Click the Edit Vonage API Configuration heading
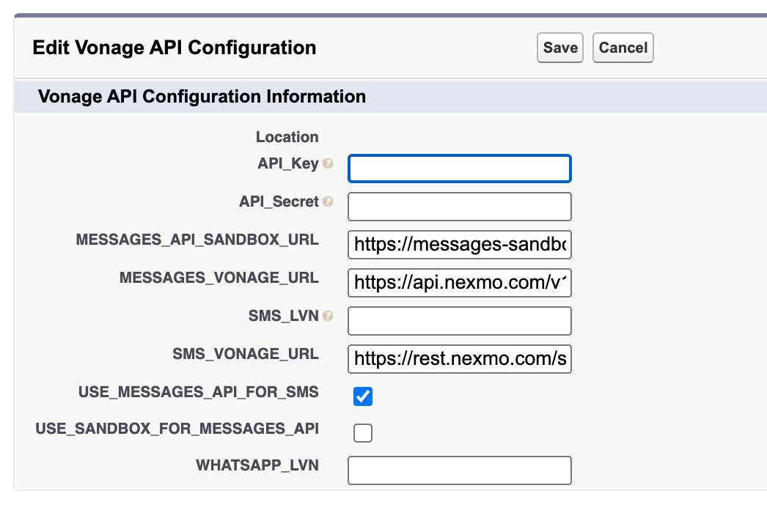 pyautogui.click(x=174, y=48)
